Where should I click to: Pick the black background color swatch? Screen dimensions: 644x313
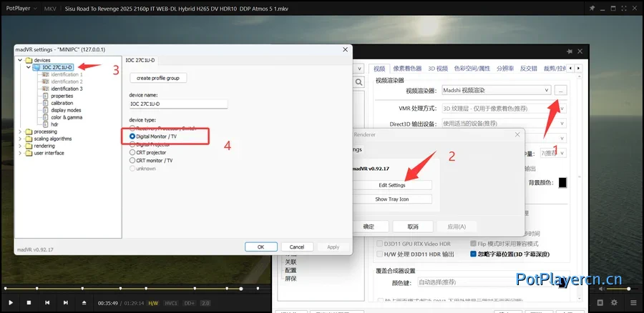[562, 182]
